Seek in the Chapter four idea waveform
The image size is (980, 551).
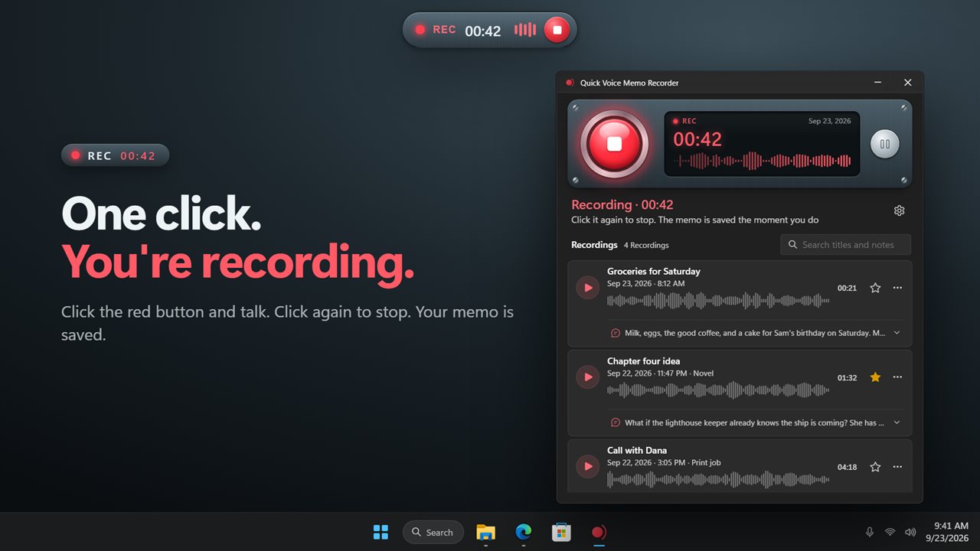coord(718,390)
